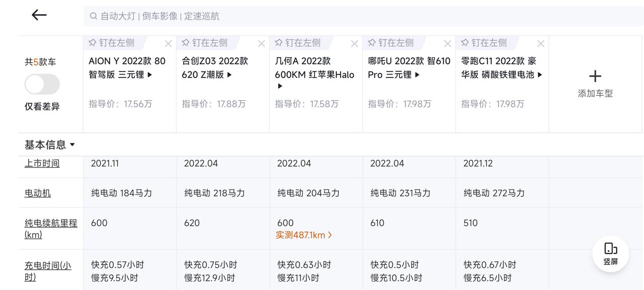Pin AION Y column to left

(112, 43)
